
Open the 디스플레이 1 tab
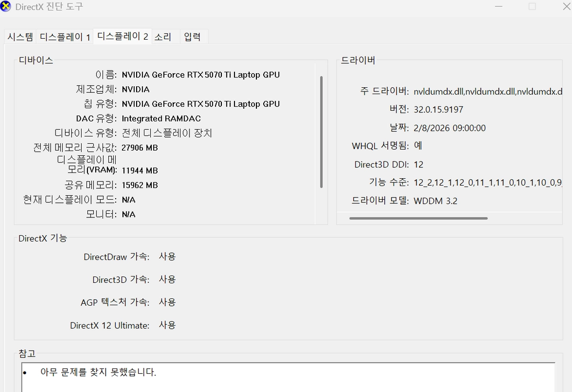(64, 37)
